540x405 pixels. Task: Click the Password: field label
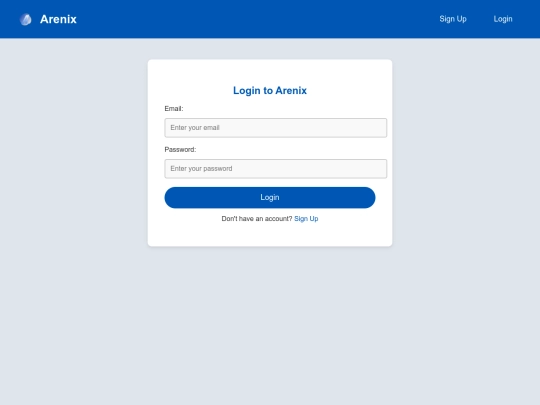(x=180, y=149)
